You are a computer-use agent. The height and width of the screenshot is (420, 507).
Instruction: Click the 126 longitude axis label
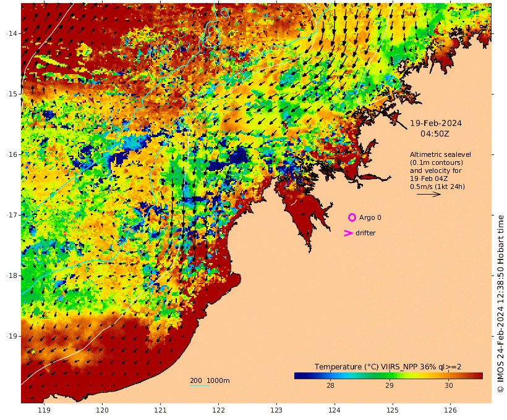(x=450, y=410)
